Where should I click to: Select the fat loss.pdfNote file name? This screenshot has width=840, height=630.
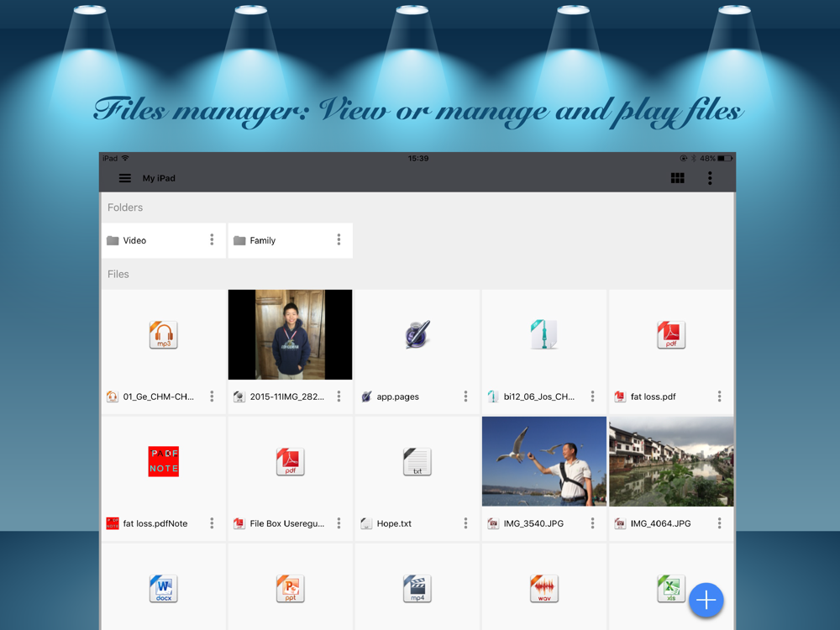(155, 524)
